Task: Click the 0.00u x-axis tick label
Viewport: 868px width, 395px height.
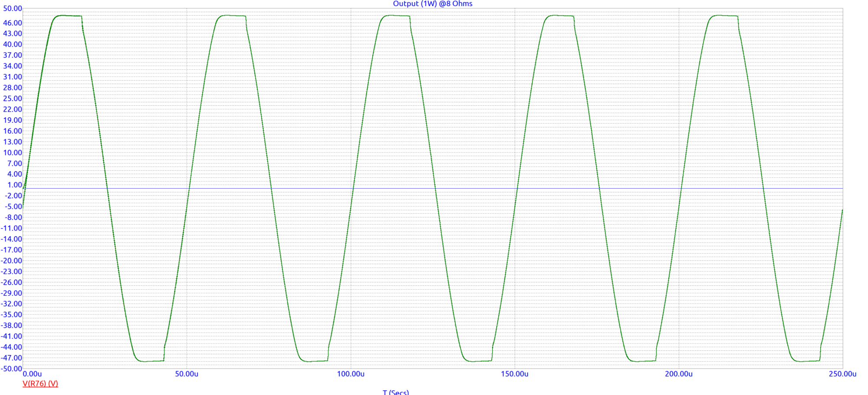Action: [x=32, y=374]
